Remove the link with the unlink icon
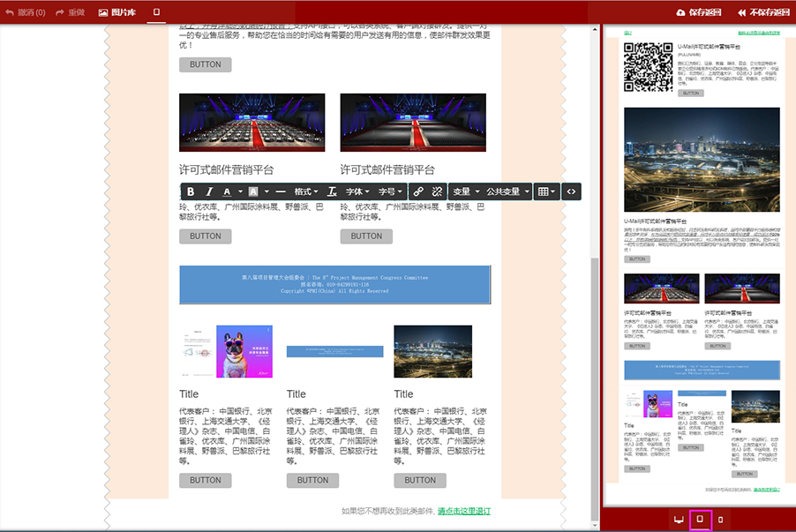 click(x=437, y=191)
